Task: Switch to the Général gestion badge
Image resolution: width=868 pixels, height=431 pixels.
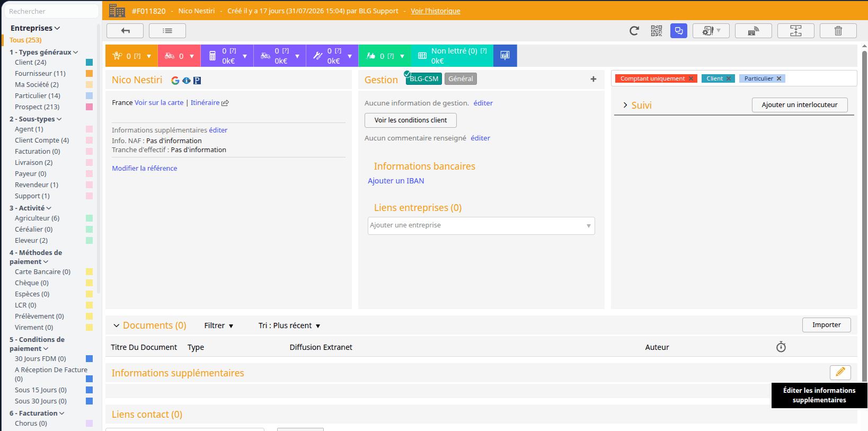Action: click(x=460, y=79)
